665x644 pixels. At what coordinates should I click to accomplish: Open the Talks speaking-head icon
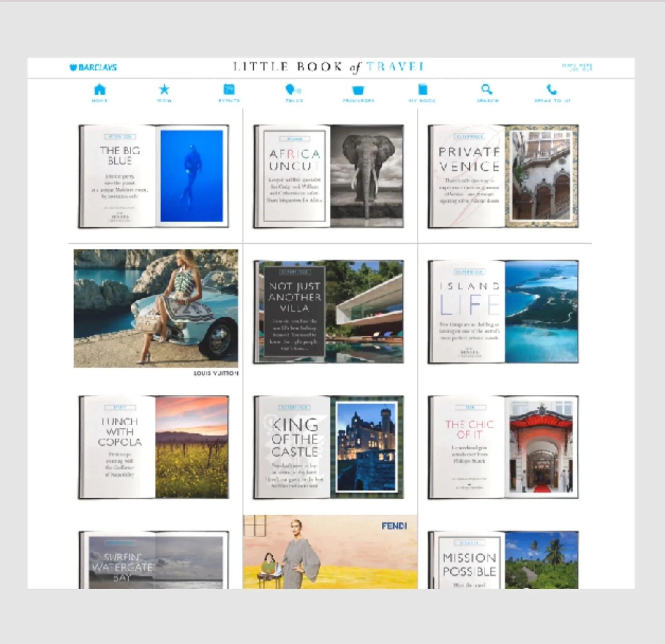294,90
